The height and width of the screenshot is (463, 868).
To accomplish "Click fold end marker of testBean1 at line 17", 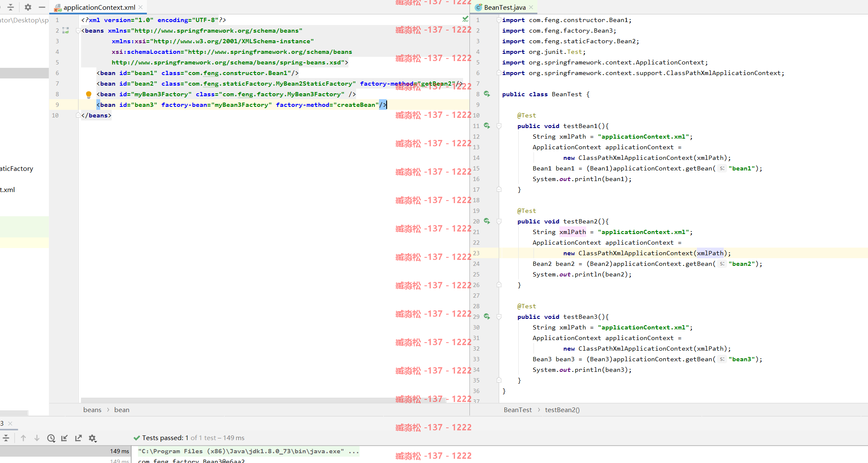I will click(499, 190).
